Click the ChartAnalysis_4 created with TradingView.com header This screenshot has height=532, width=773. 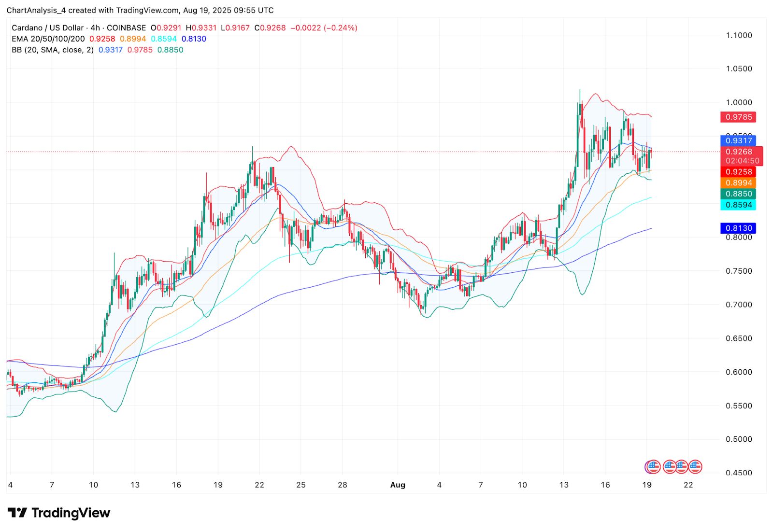coord(140,10)
